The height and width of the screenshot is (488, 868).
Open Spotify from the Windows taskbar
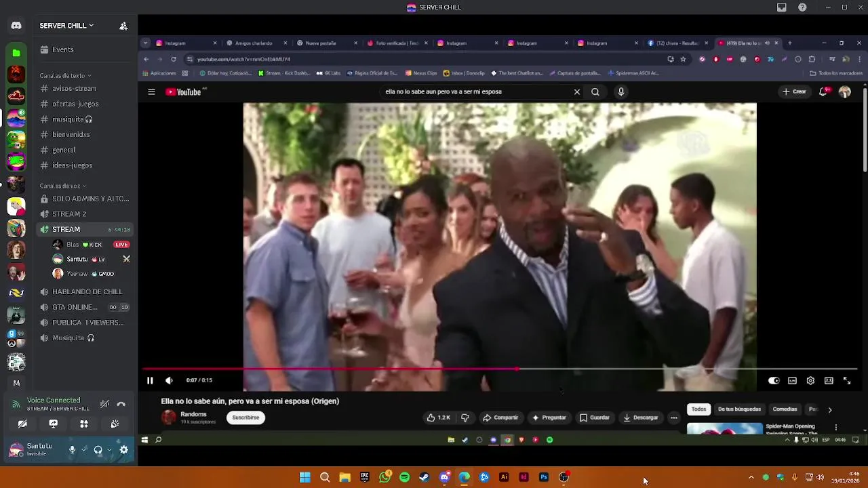pos(405,477)
